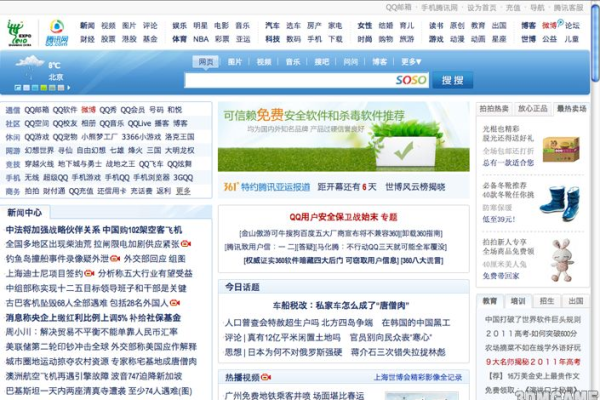Viewport: 600px width, 400px height.
Task: Select the first theme skin square
Action: pos(18,88)
